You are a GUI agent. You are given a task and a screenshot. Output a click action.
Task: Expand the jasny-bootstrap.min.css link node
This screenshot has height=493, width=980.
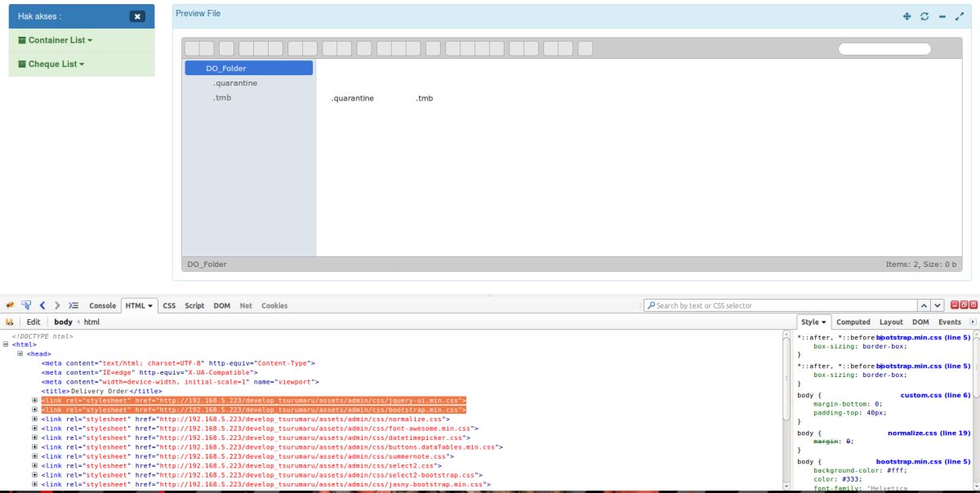[35, 484]
